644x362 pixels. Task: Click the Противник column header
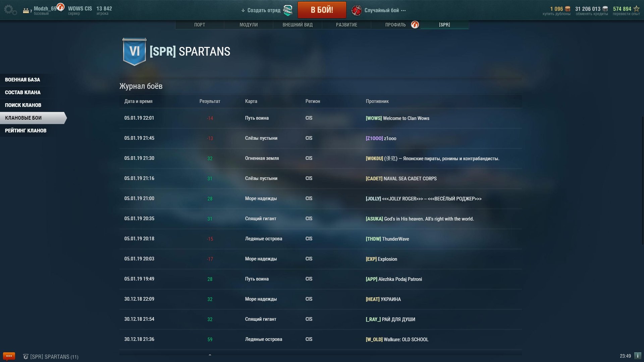(377, 101)
